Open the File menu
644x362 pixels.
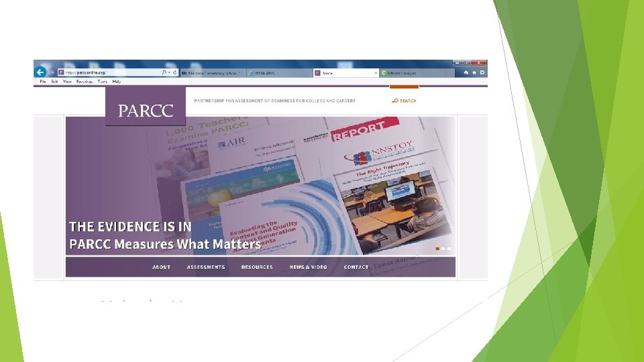pyautogui.click(x=43, y=82)
